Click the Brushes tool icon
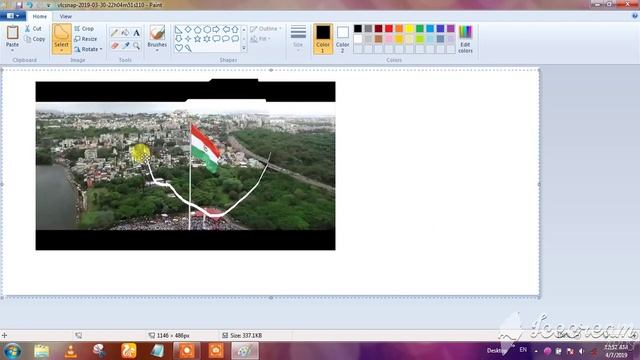The height and width of the screenshot is (360, 640). point(157,33)
